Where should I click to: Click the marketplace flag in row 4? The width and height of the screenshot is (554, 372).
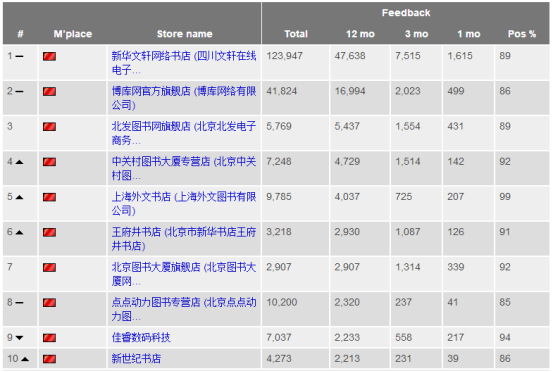click(x=49, y=162)
